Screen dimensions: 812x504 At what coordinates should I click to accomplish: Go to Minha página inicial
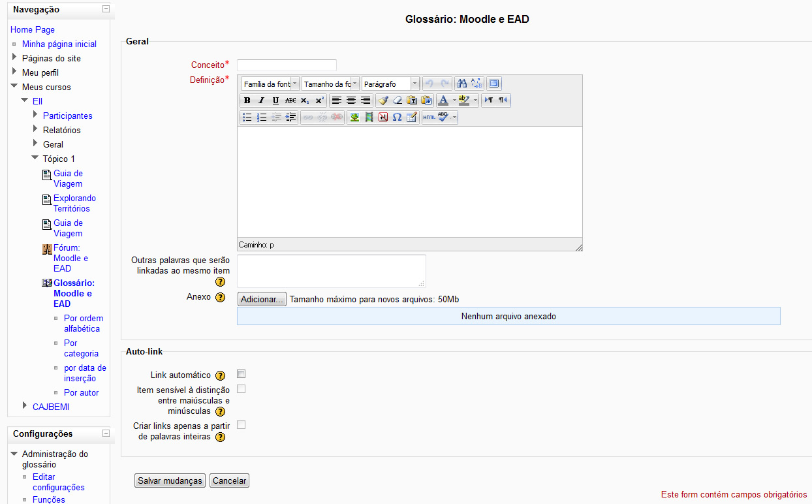[x=59, y=44]
